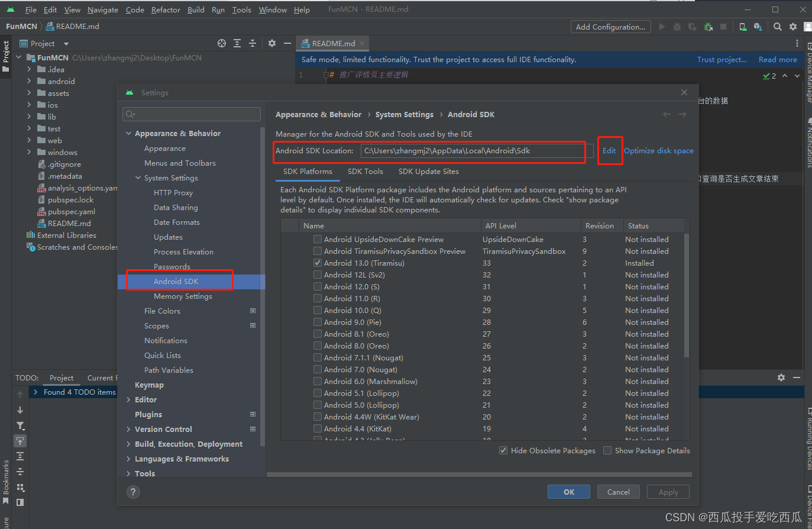Open the Tools menu in menu bar

click(x=241, y=9)
